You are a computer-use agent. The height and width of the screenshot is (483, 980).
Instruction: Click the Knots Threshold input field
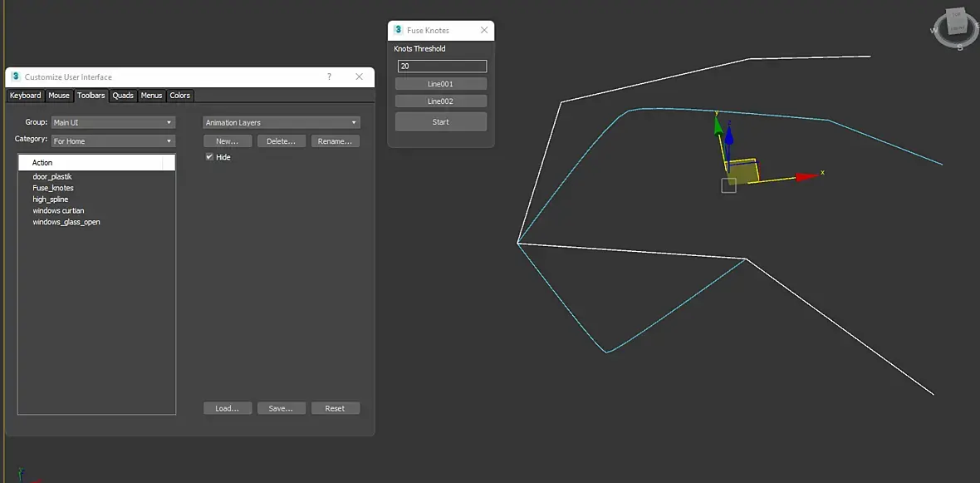442,66
